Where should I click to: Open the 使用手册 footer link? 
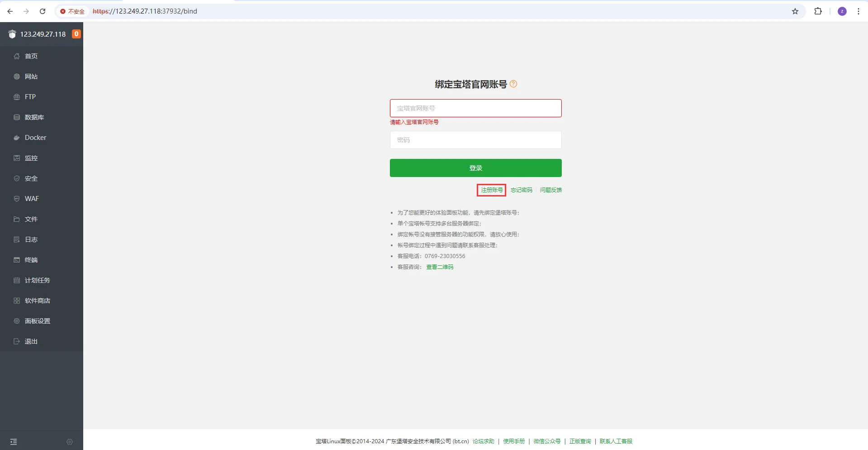514,441
